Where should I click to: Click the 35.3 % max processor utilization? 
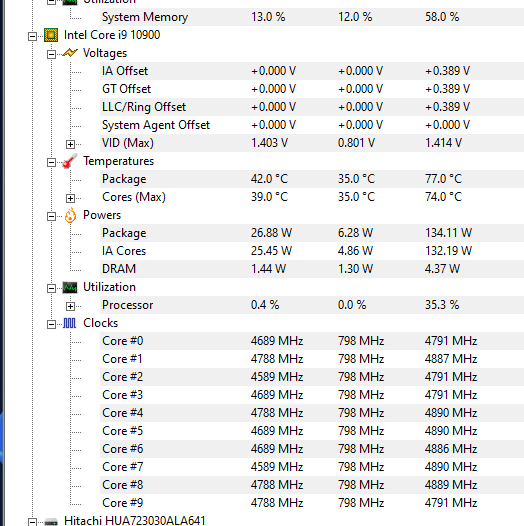coord(442,305)
